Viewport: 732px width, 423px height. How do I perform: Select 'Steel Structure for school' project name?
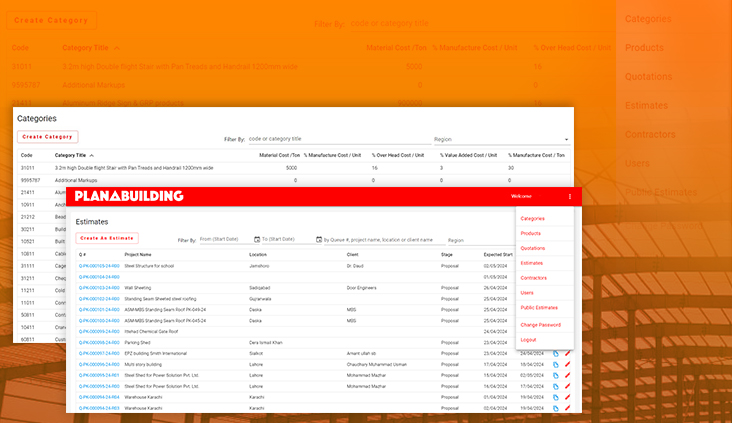pyautogui.click(x=149, y=266)
